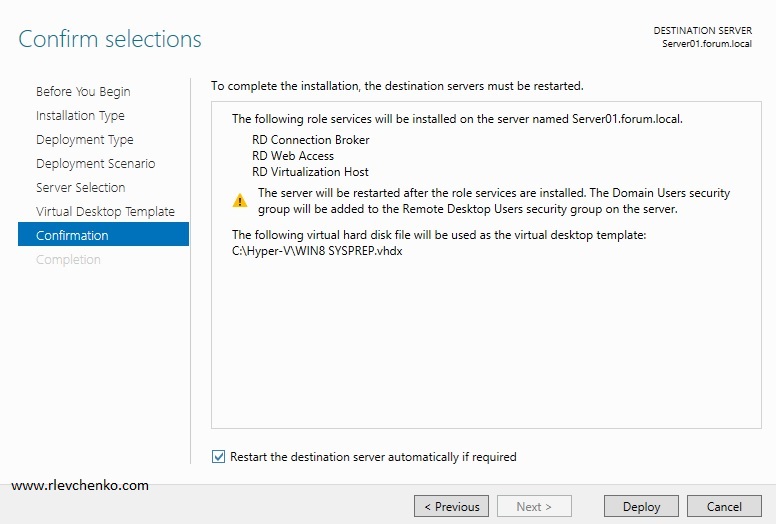Click the yellow warning triangle icon
Screen dimensions: 779x524
240,201
